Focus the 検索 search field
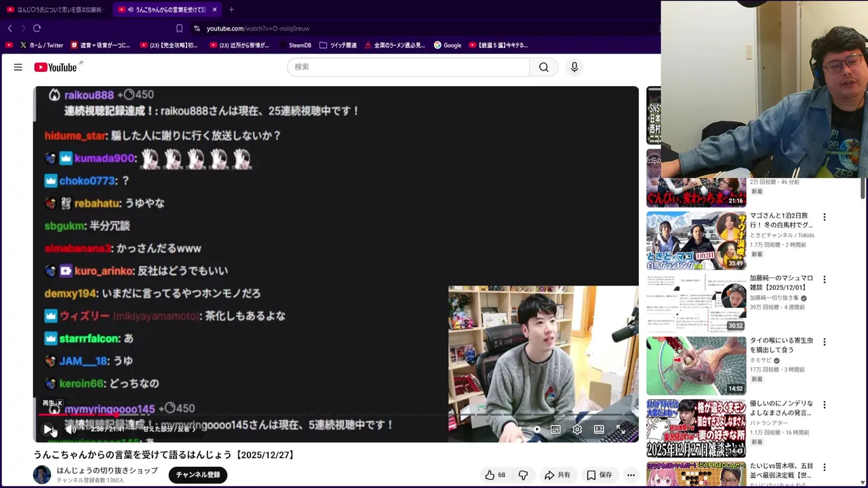 tap(408, 67)
